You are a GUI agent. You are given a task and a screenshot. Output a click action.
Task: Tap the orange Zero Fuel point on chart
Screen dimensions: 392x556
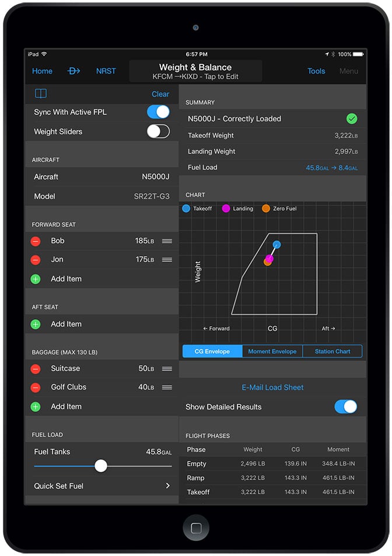267,262
